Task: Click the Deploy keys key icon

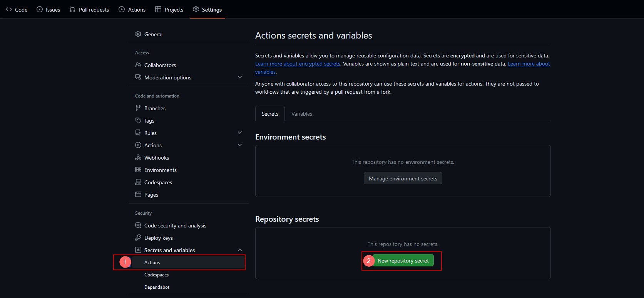Action: click(x=138, y=238)
